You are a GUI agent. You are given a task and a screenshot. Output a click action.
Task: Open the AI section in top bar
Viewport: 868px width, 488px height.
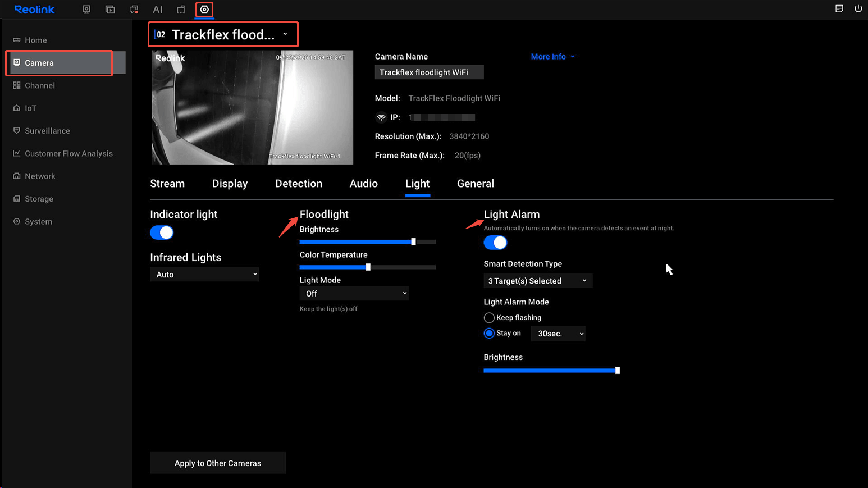point(157,10)
